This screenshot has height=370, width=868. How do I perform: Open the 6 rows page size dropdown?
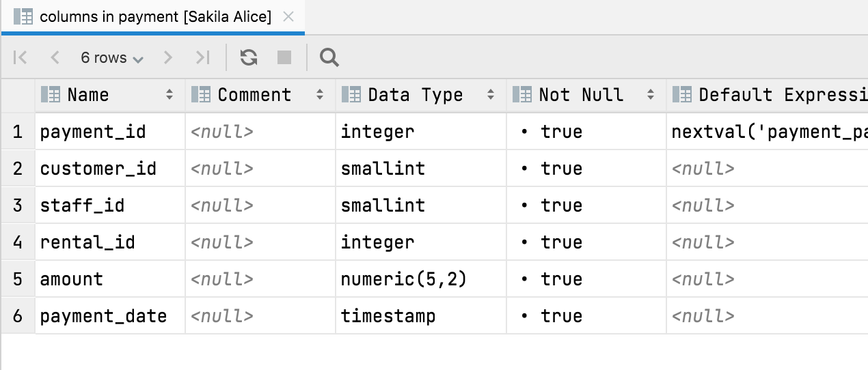112,58
